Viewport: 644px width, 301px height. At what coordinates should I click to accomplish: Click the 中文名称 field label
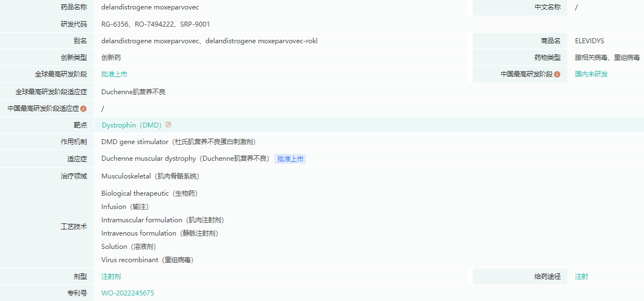547,7
